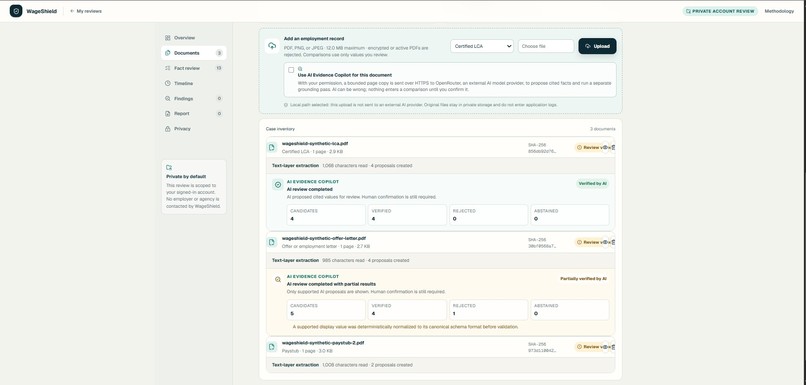Viewport: 806px width, 385px height.
Task: Click the text '1,008 characters read · 2 proposals created'
Action: (x=367, y=365)
